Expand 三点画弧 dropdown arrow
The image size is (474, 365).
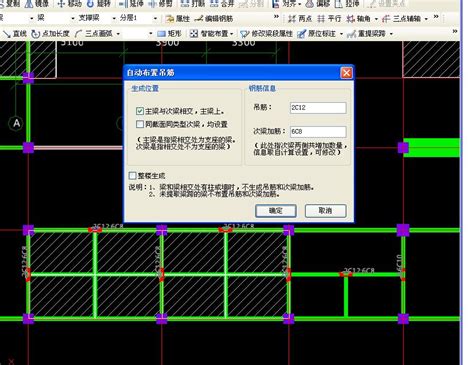(118, 34)
